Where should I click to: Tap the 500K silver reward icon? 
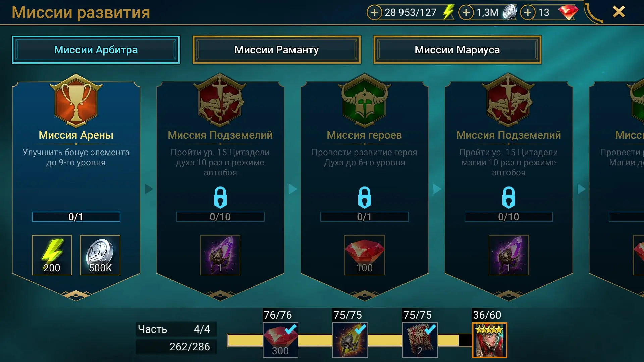coord(100,255)
